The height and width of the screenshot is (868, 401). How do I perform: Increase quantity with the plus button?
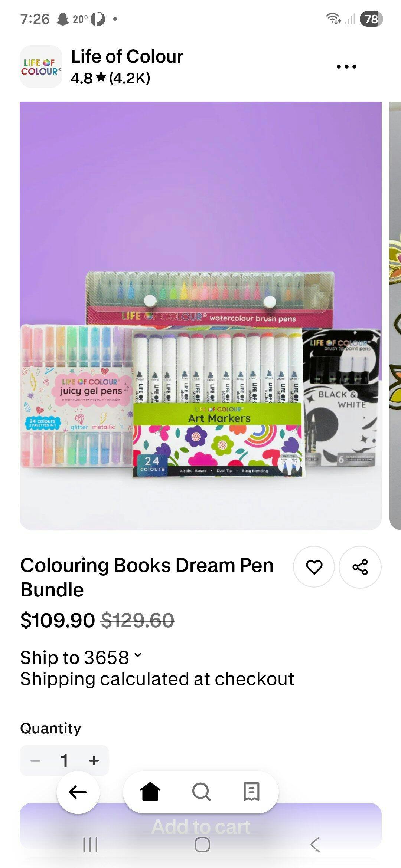(94, 760)
